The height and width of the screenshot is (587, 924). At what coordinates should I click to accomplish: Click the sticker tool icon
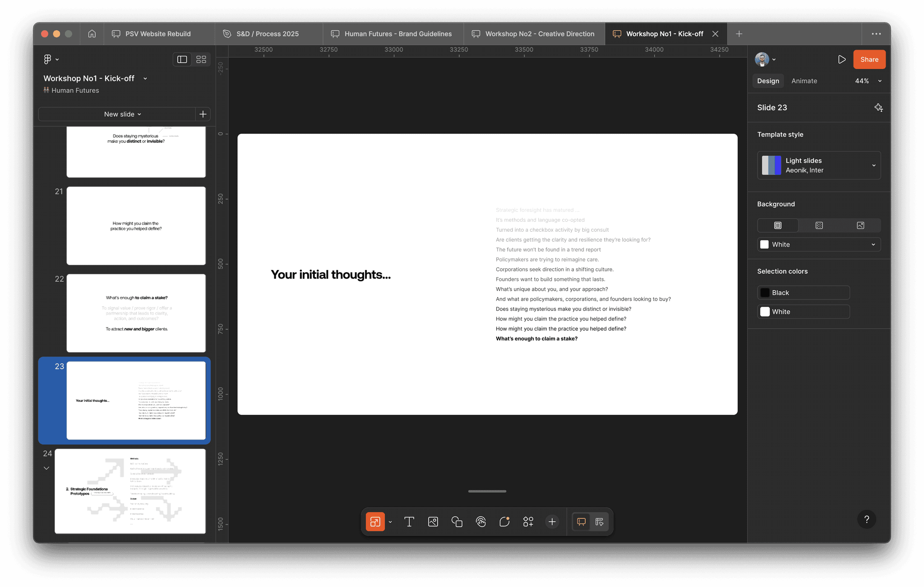(504, 522)
